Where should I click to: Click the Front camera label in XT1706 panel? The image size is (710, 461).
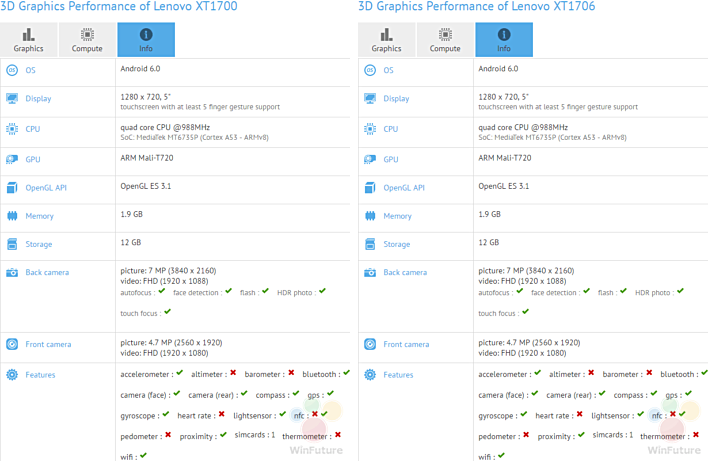coord(406,344)
